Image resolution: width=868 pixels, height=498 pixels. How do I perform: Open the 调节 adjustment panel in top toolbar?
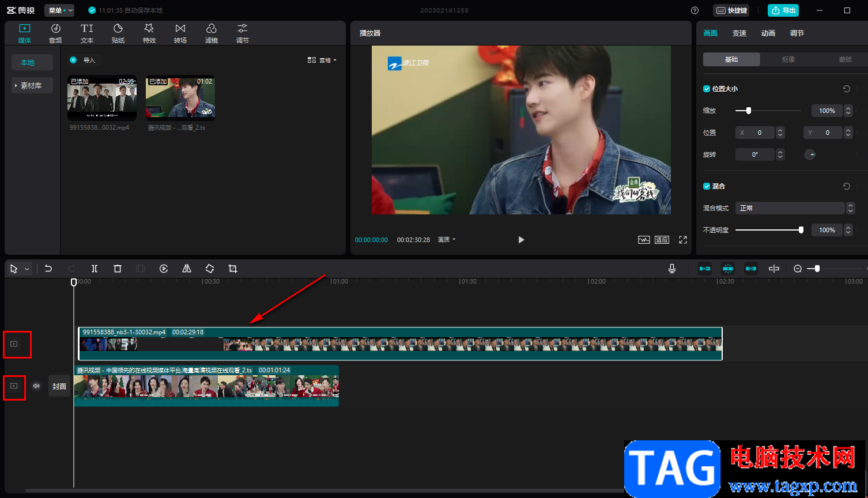243,33
